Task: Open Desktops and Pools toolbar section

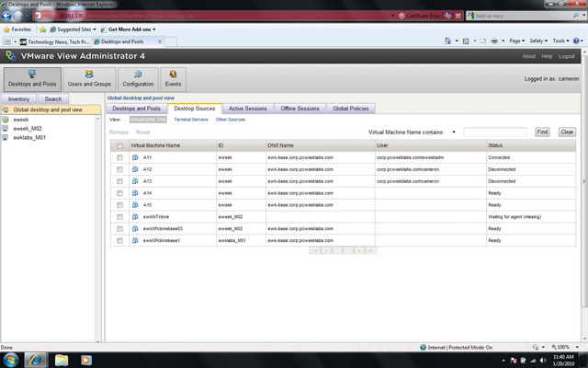Action: tap(32, 79)
